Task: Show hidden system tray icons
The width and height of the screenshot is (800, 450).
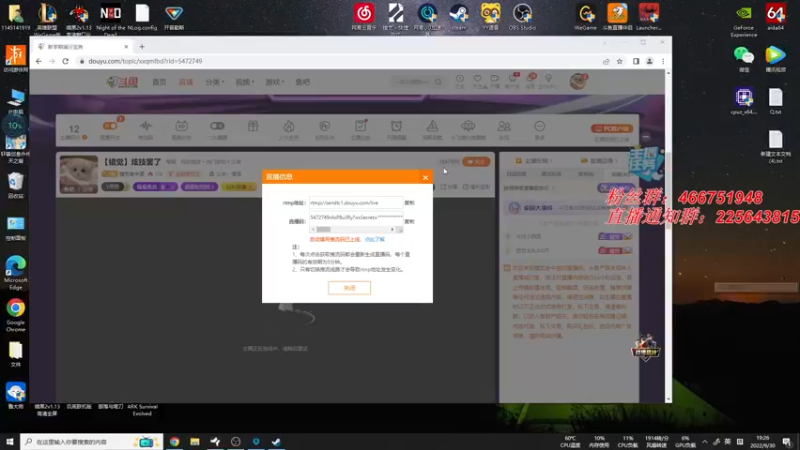Action: (x=705, y=442)
